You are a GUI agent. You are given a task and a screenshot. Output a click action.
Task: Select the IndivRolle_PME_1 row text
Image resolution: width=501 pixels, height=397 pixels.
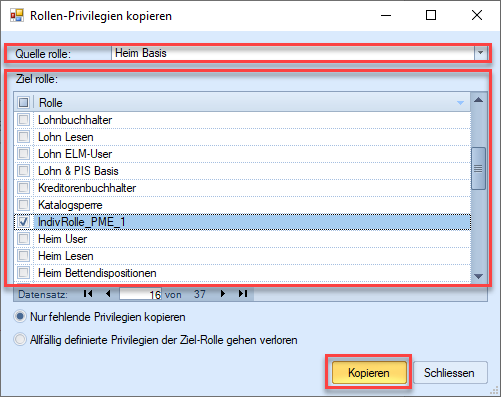pos(82,222)
